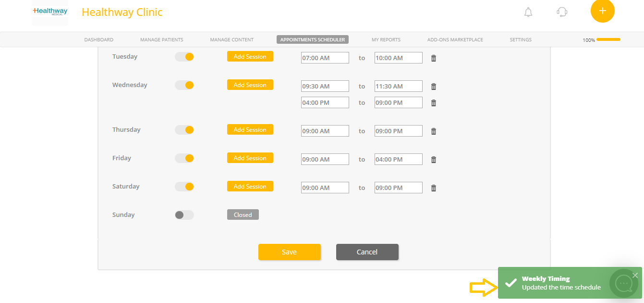Screen dimensions: 644x303
Task: Delete Wednesday 09:30 AM session trash icon
Action: (434, 87)
